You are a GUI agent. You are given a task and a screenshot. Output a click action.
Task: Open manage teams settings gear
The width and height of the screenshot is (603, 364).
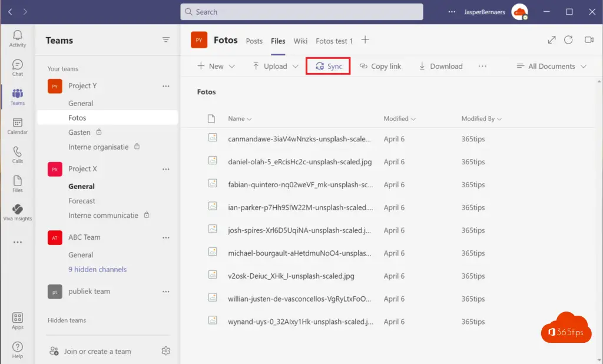[166, 351]
